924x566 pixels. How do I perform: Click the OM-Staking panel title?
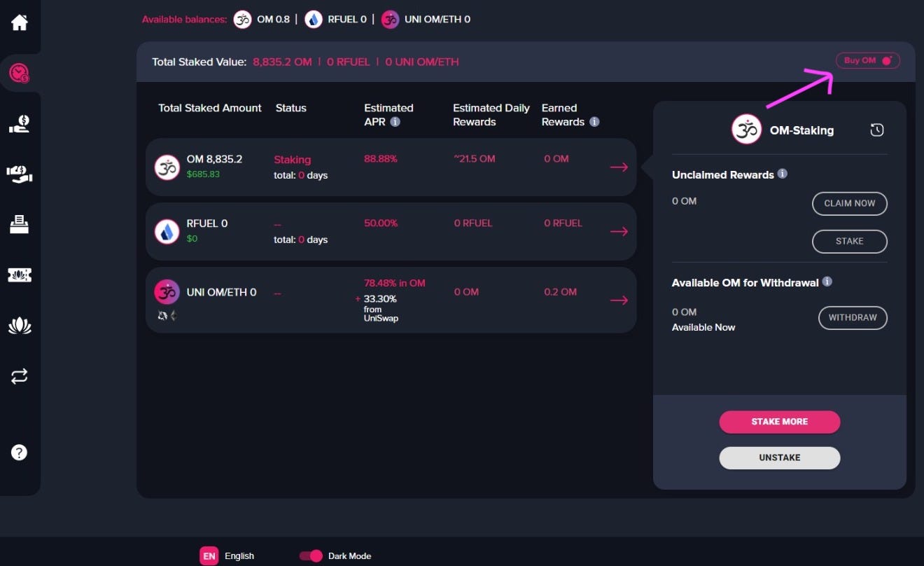point(801,130)
